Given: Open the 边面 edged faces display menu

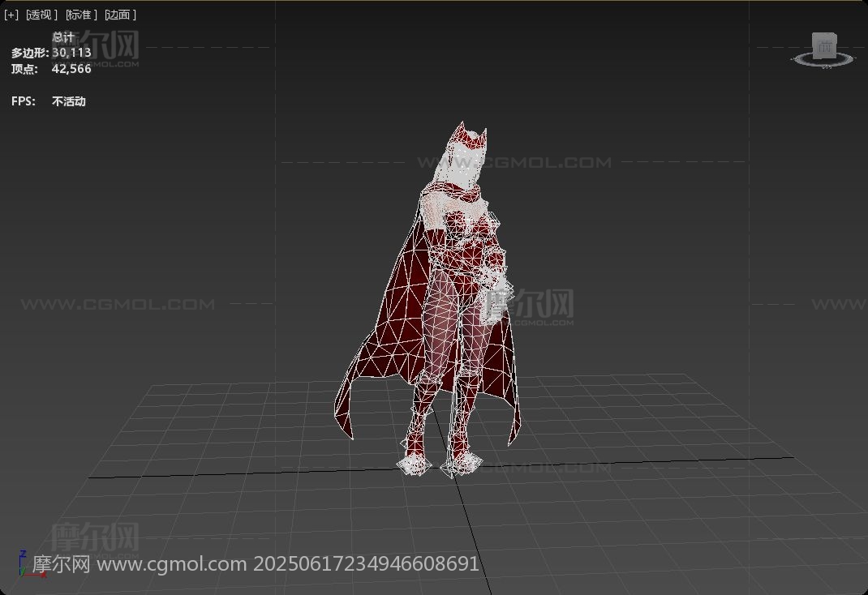Looking at the screenshot, I should 120,15.
